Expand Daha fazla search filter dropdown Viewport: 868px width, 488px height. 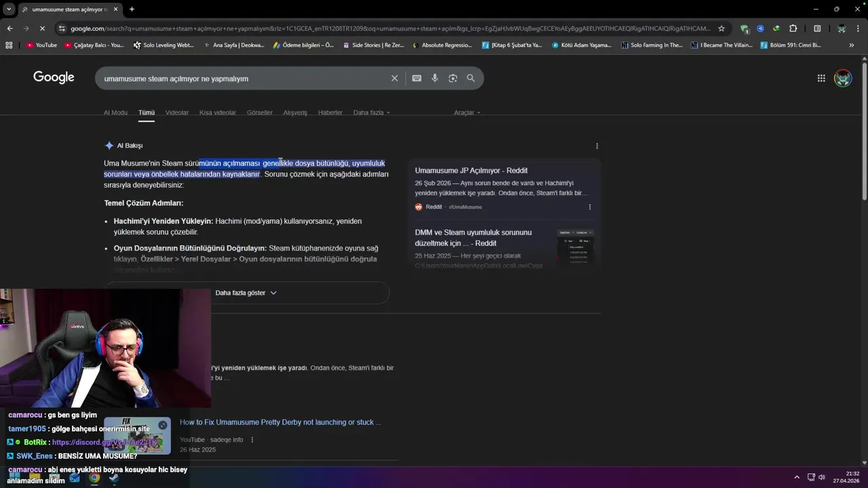372,113
